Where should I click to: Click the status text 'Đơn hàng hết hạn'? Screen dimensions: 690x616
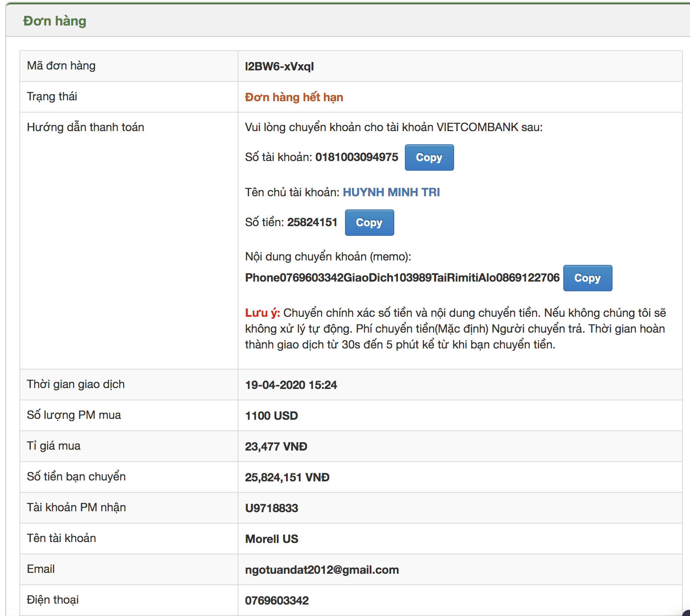pos(294,97)
